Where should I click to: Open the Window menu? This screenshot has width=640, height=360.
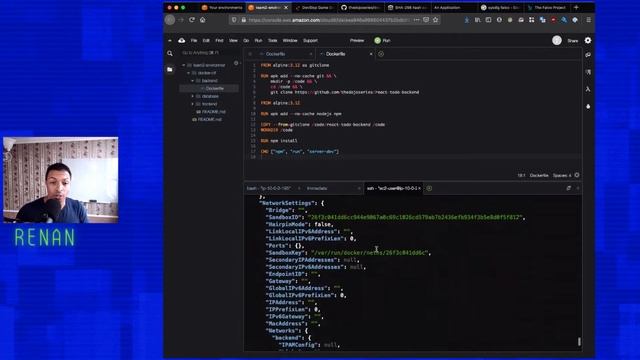(290, 40)
